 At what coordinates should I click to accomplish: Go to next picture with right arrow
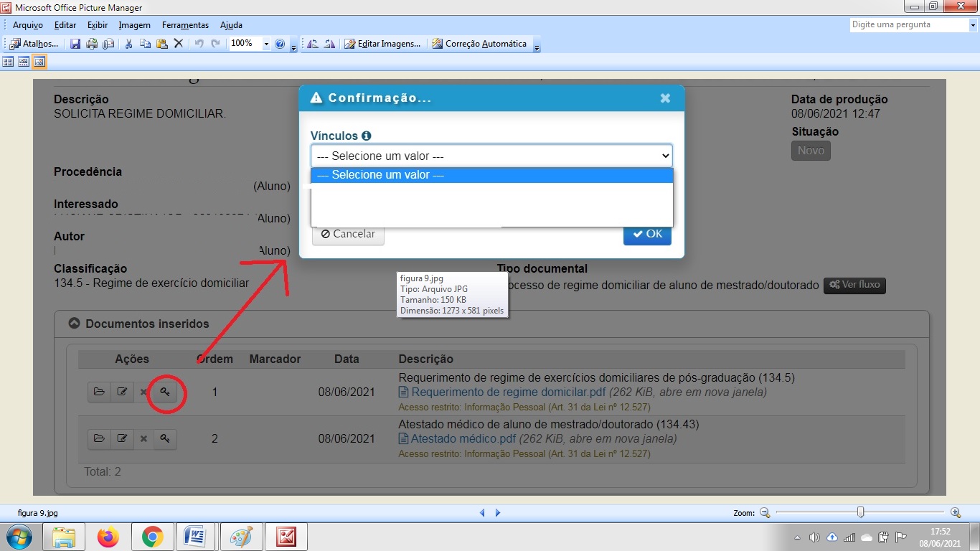[x=498, y=513]
